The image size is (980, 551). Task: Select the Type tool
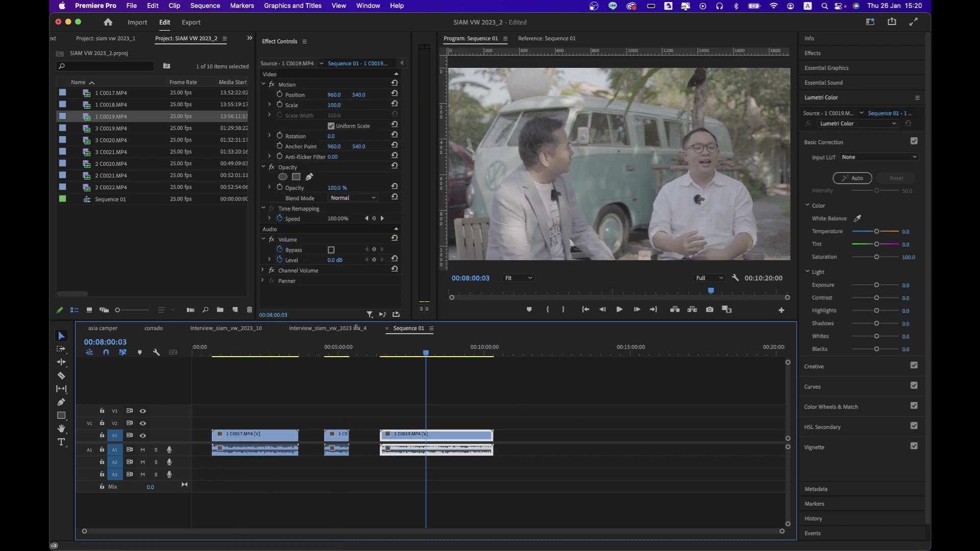[x=61, y=442]
